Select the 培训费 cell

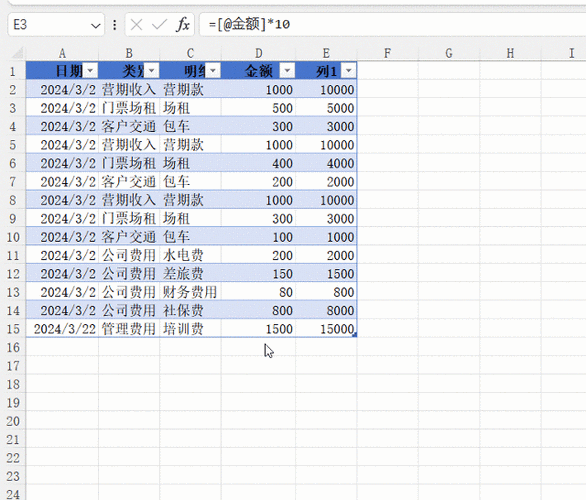click(190, 329)
